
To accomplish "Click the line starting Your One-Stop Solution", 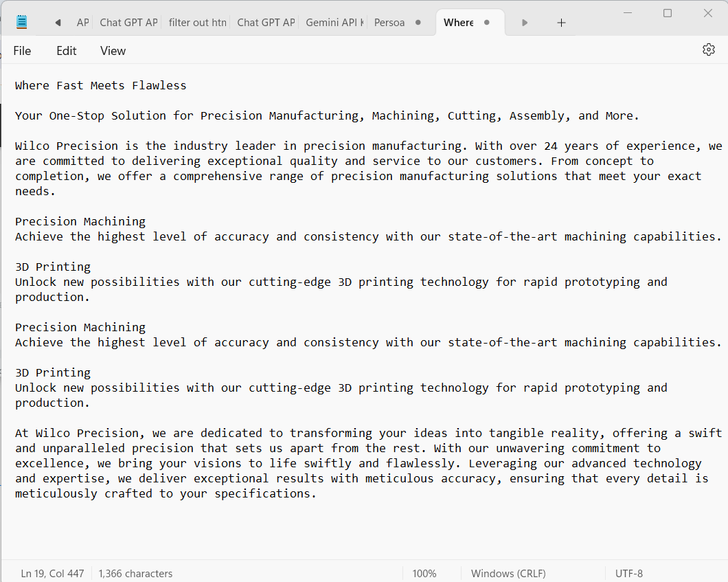I will (327, 115).
